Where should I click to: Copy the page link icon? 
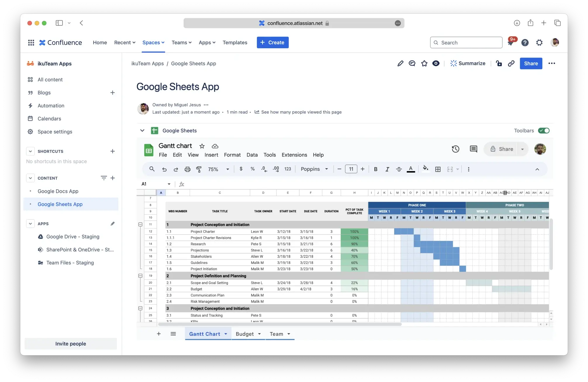[511, 63]
